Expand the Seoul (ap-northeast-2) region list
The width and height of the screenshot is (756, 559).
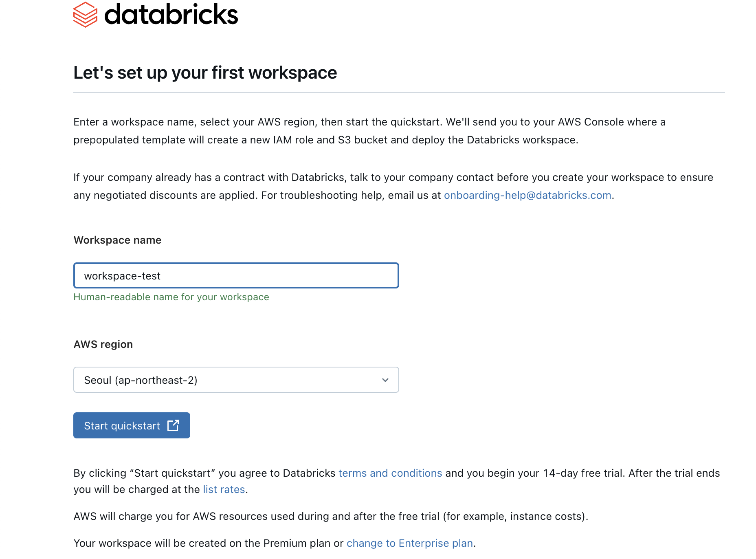(x=235, y=380)
